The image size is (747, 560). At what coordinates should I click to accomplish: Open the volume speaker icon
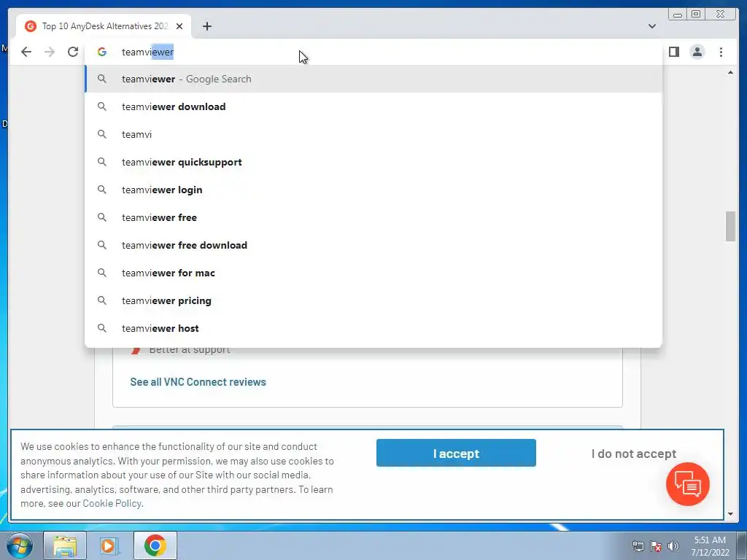(673, 546)
